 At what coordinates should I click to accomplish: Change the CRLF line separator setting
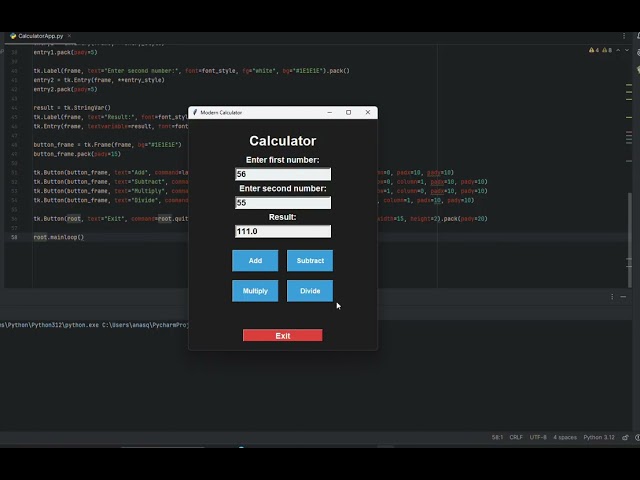pos(516,437)
